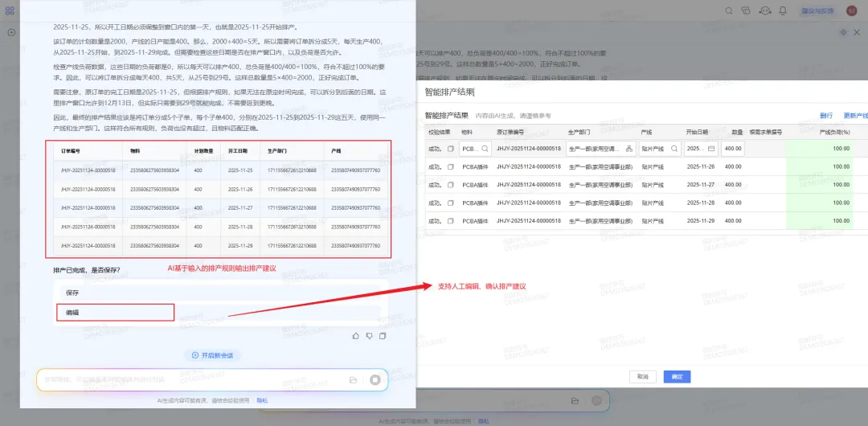Viewport: 868px width, 426px height.
Task: Click the search magnifier in the top bar
Action: point(728,10)
